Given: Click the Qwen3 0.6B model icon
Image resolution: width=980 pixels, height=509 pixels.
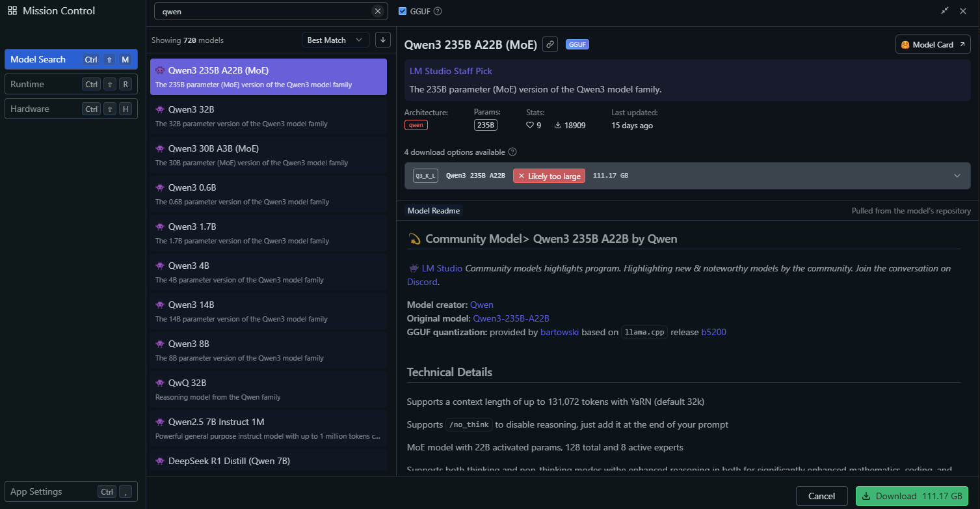Looking at the screenshot, I should click(160, 187).
